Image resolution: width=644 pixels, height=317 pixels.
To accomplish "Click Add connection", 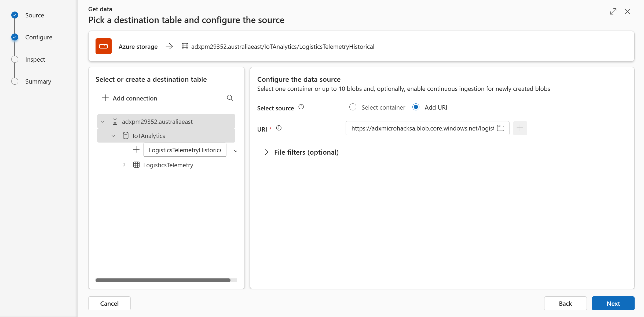I will 135,98.
